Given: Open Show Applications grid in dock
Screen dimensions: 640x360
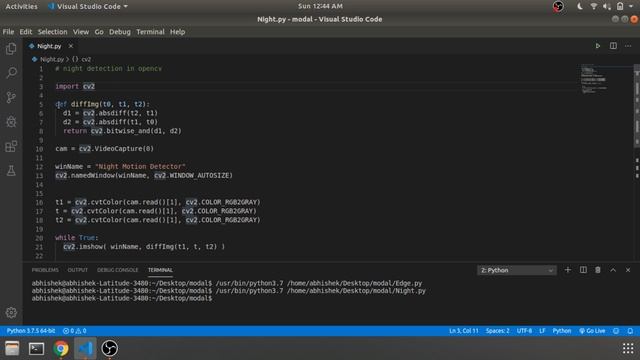Looking at the screenshot, I should pyautogui.click(x=628, y=348).
